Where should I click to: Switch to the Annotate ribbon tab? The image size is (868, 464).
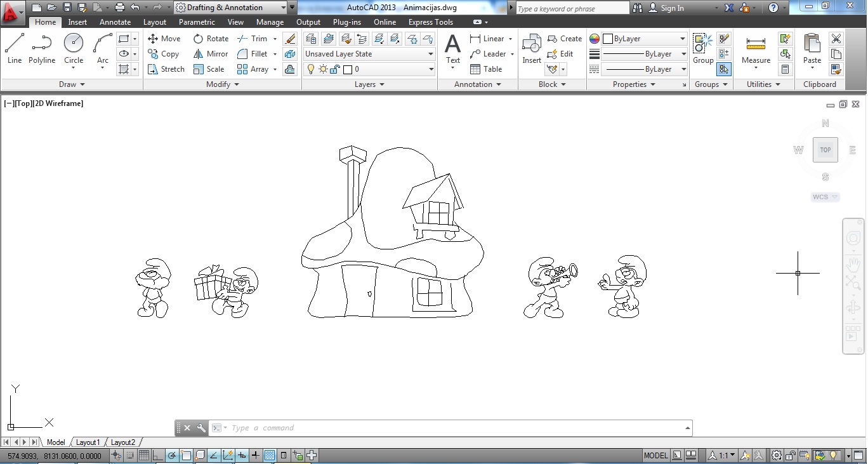[115, 22]
